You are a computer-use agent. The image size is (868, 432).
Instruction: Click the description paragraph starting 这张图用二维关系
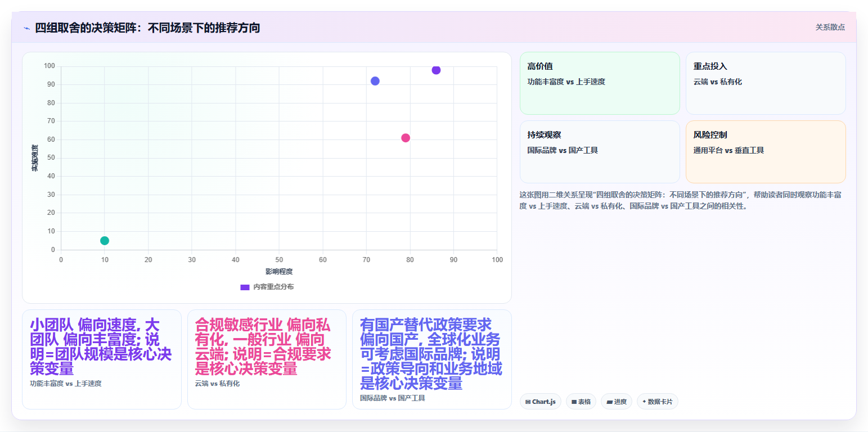[x=681, y=200]
